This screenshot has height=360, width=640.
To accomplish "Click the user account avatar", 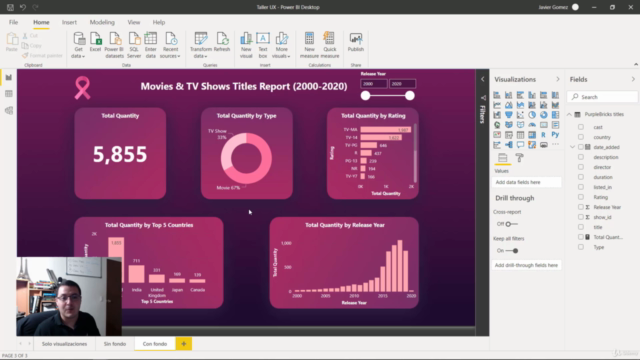I will pyautogui.click(x=575, y=7).
